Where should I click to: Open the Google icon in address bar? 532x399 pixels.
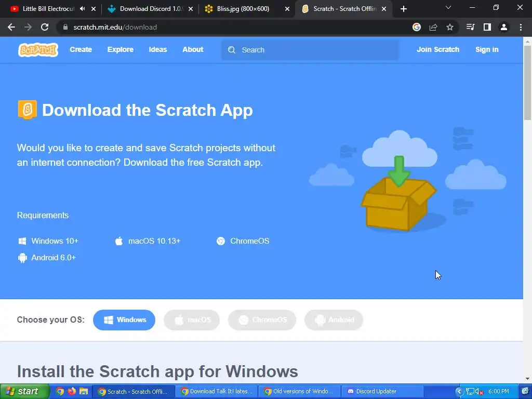417,27
